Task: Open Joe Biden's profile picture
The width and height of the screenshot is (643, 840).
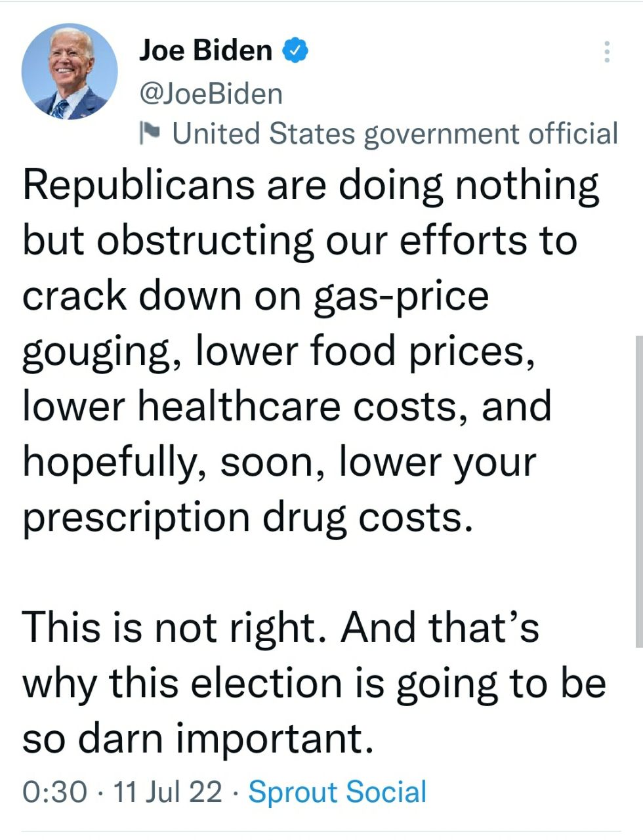Action: coord(70,72)
